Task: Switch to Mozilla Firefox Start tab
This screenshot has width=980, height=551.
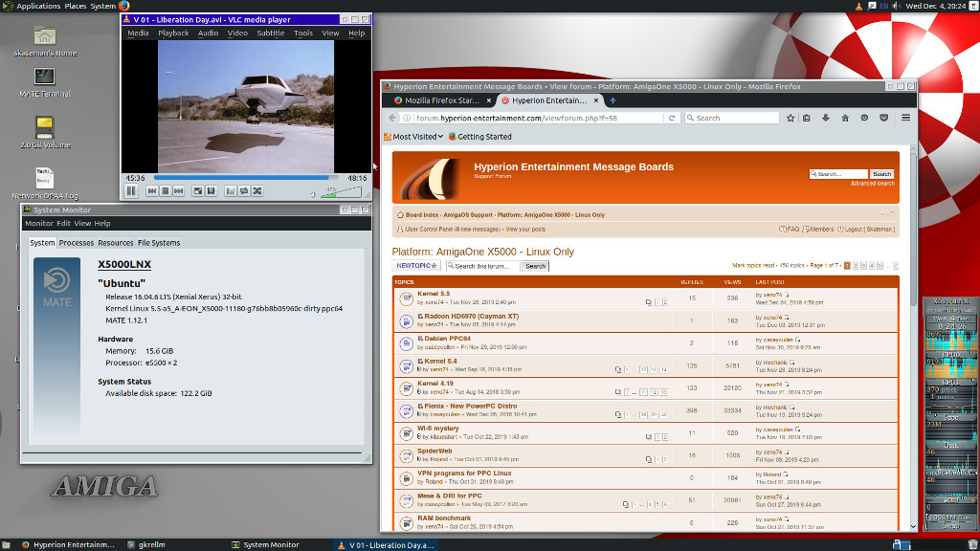Action: click(442, 100)
